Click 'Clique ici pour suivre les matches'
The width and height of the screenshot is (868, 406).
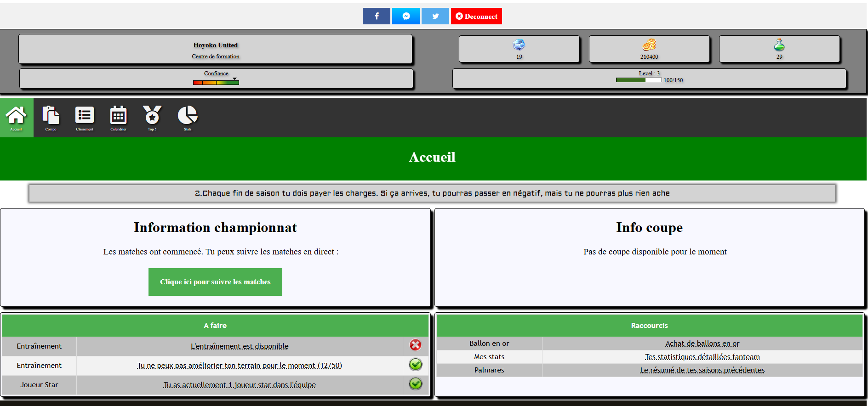click(215, 282)
